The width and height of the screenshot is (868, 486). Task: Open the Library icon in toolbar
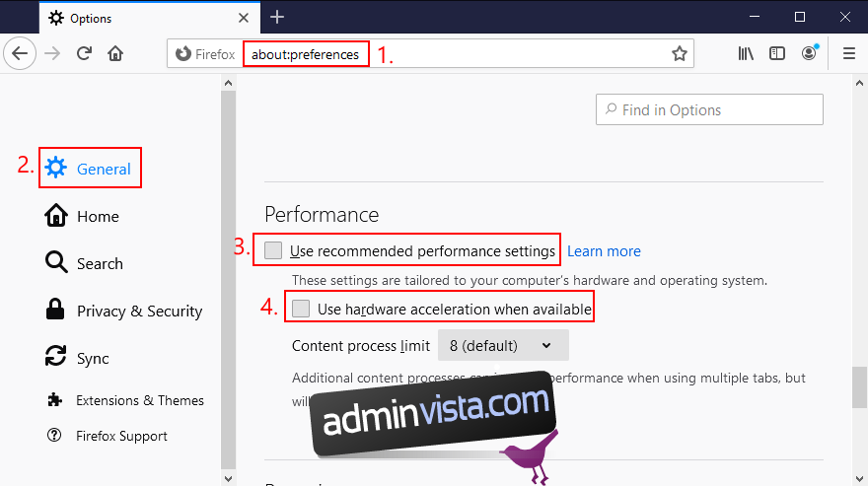pos(746,53)
